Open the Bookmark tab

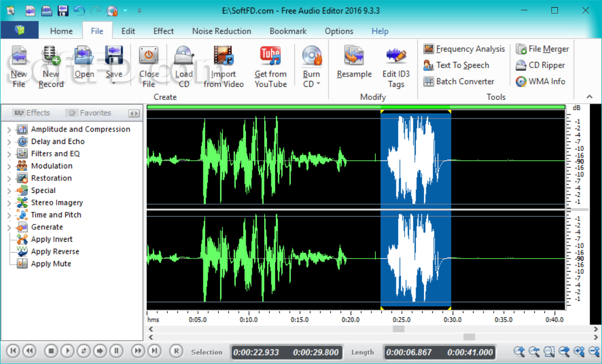[x=288, y=31]
